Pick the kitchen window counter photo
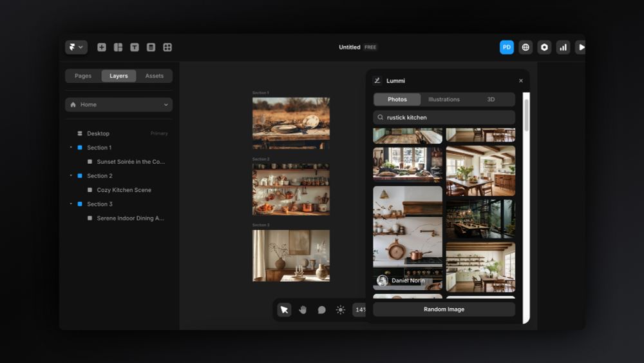Screen dimensions: 644x363 click(x=408, y=164)
